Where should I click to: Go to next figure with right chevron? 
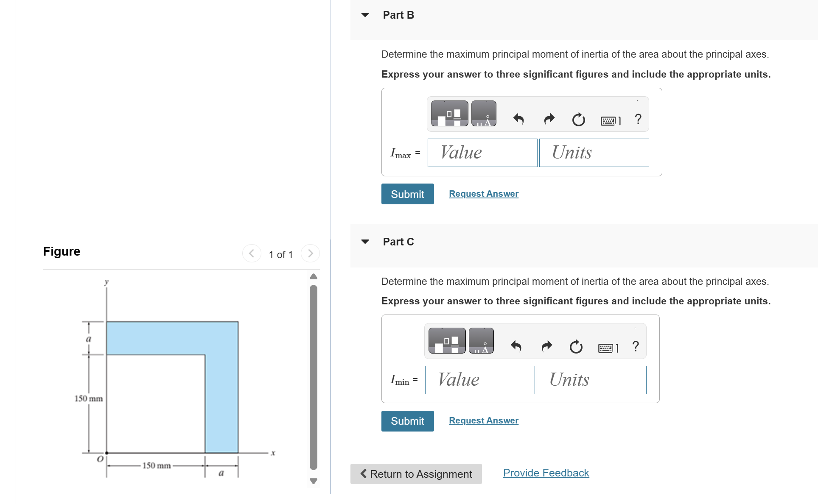(x=310, y=253)
